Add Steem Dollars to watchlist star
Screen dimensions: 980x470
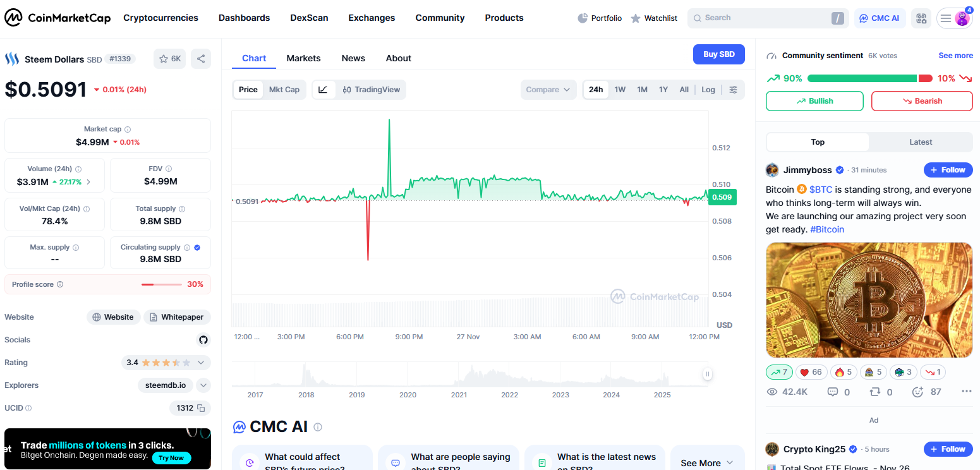[169, 59]
